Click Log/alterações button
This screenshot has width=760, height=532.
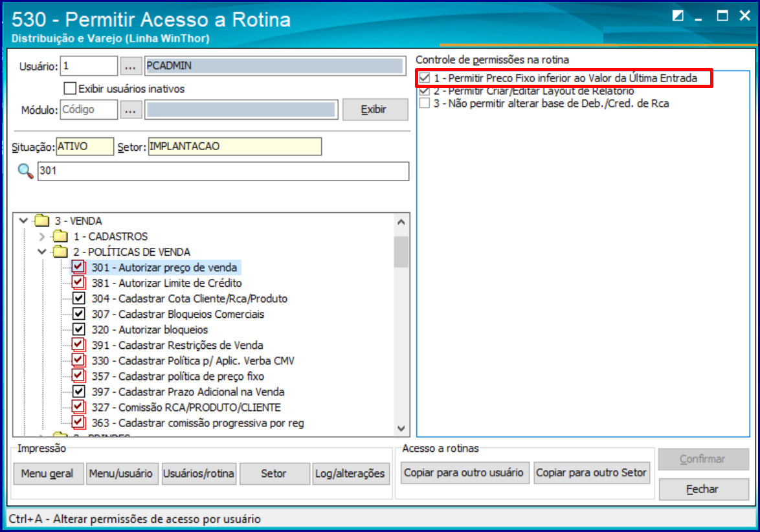[x=350, y=473]
